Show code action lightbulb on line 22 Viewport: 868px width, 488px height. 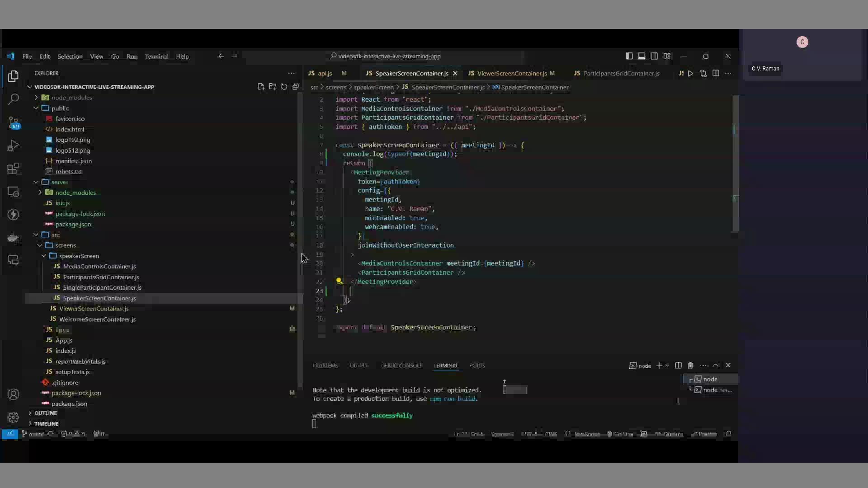coord(339,281)
